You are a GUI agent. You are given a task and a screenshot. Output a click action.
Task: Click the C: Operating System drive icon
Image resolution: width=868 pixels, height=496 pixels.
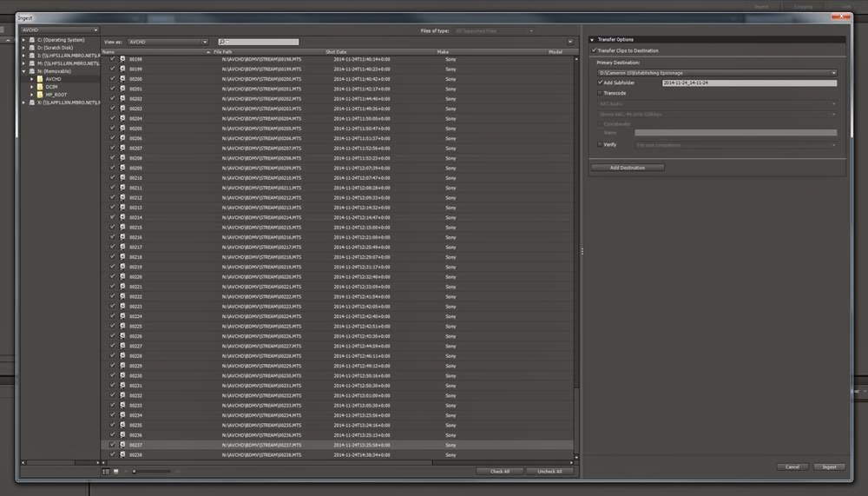click(x=32, y=40)
